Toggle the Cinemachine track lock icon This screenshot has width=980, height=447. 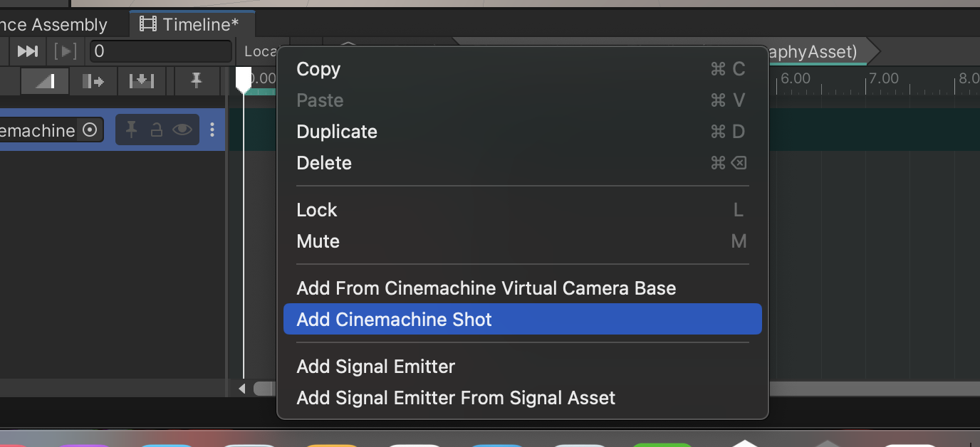click(156, 130)
